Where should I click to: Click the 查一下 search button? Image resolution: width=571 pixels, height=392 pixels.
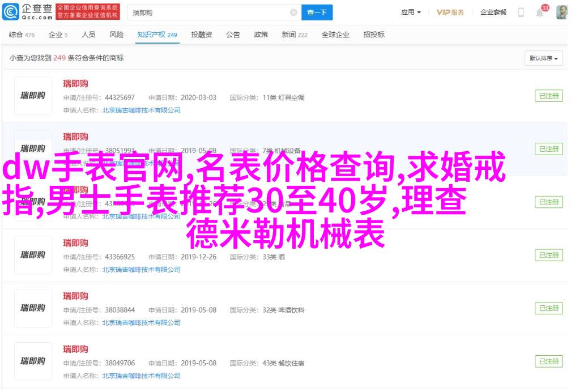[317, 13]
